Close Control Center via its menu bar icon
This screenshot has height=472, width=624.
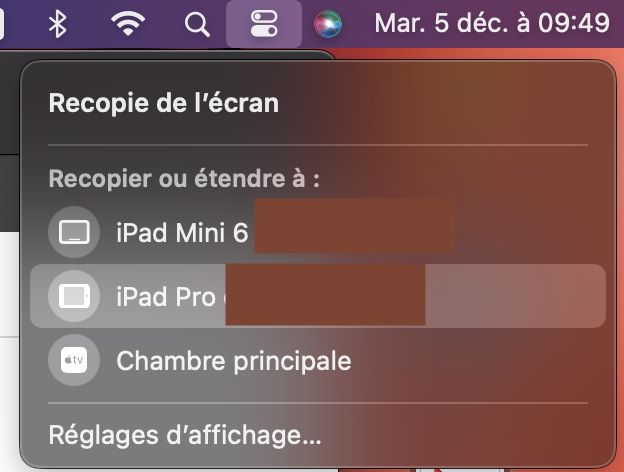click(264, 24)
